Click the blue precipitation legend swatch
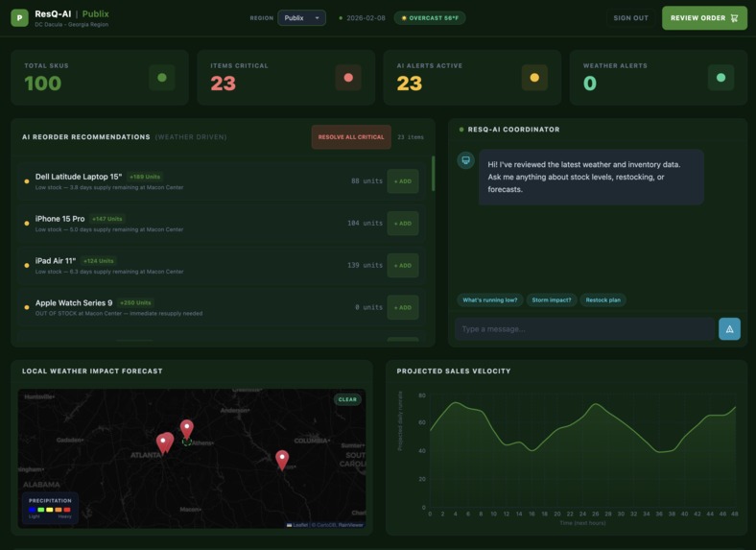 pos(33,510)
